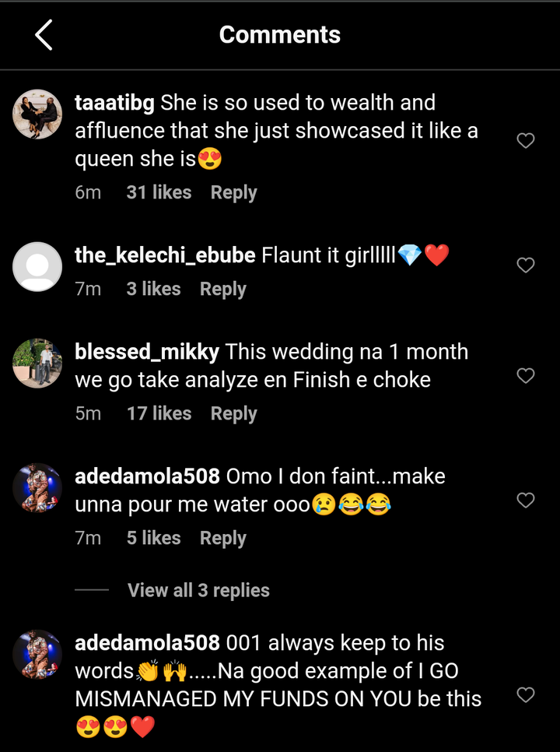This screenshot has width=560, height=752.
Task: Open the taaatibg username link
Action: coord(115,103)
